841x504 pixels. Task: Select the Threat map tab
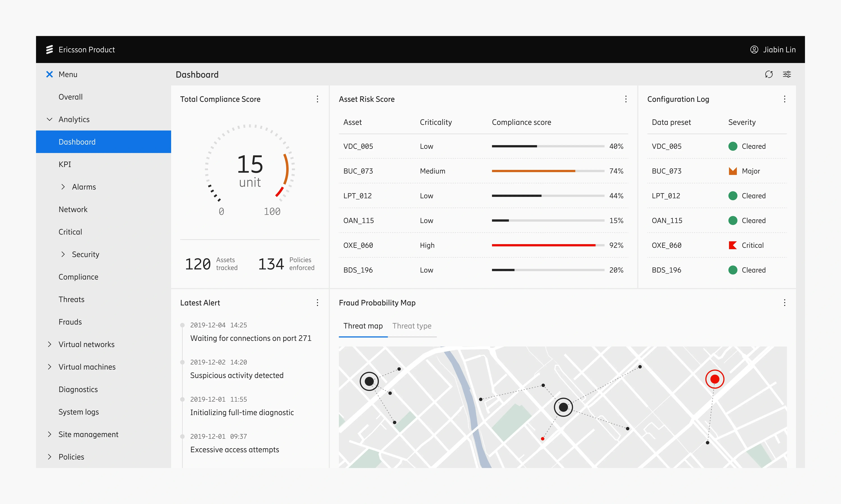pyautogui.click(x=363, y=326)
